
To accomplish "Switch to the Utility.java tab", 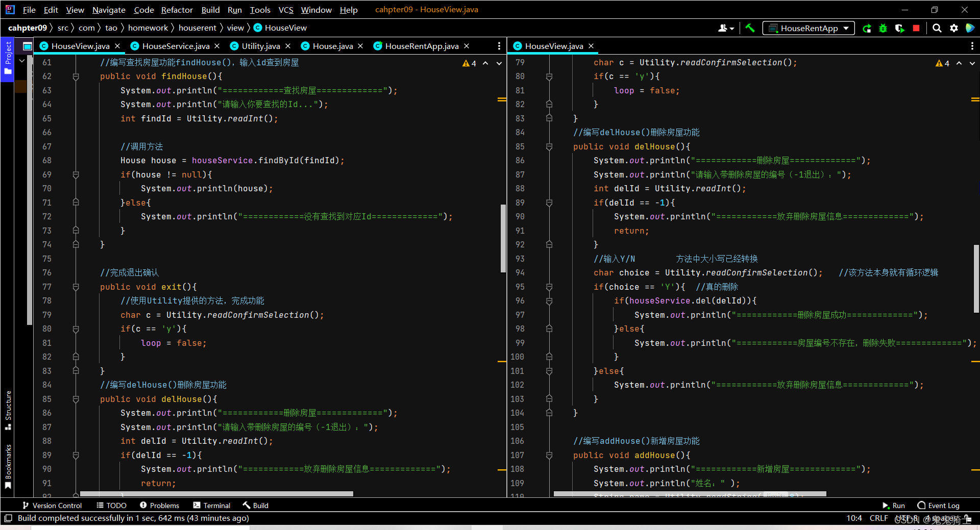I will (x=260, y=46).
